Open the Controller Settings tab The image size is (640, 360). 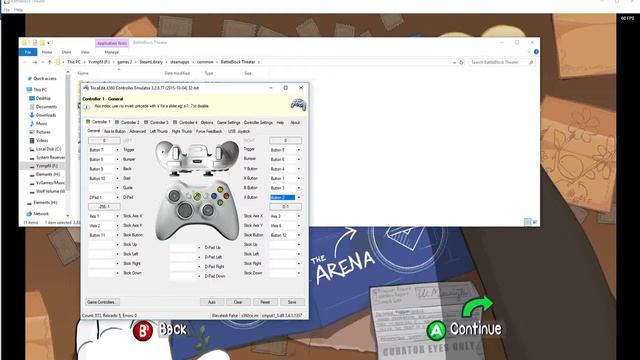tap(258, 122)
